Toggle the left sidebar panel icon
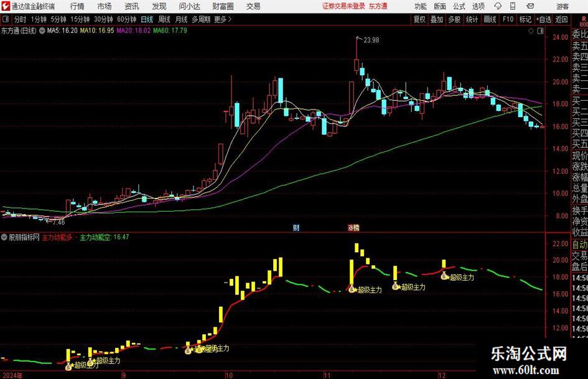This screenshot has width=588, height=379. [x=5, y=19]
